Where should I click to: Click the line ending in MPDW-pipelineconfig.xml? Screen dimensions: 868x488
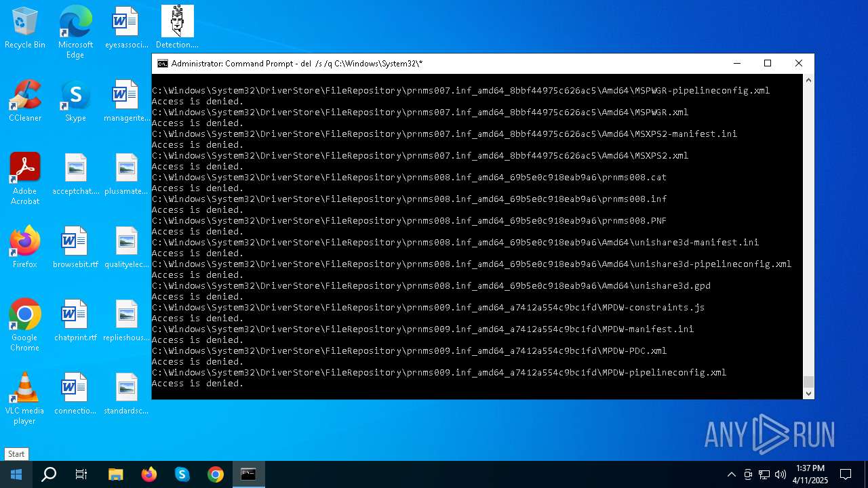point(439,373)
